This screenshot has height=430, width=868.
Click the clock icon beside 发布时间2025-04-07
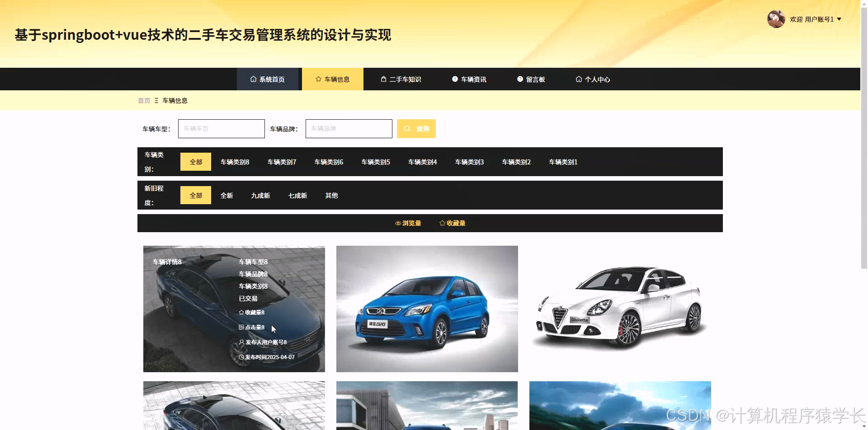[241, 357]
